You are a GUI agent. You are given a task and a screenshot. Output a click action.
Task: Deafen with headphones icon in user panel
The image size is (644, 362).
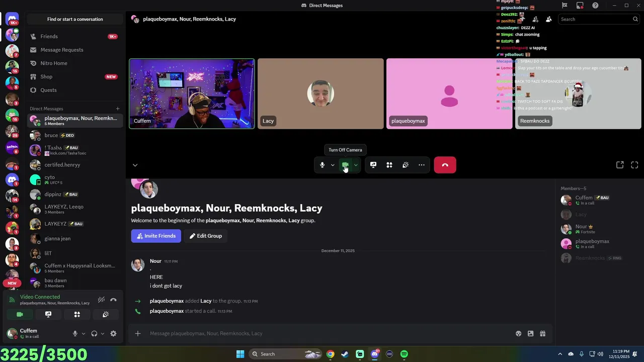(x=94, y=333)
